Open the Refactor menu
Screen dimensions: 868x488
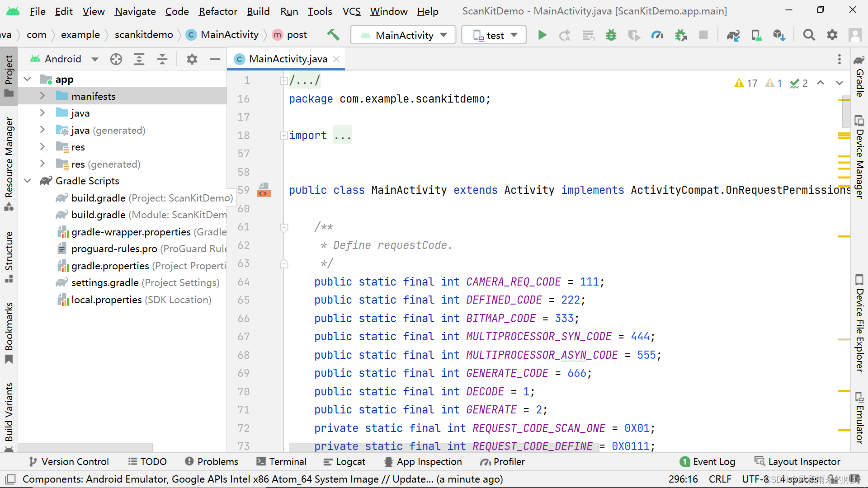click(x=218, y=11)
